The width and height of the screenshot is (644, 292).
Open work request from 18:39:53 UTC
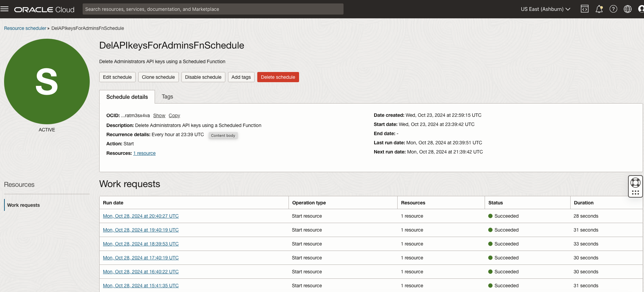click(x=141, y=244)
